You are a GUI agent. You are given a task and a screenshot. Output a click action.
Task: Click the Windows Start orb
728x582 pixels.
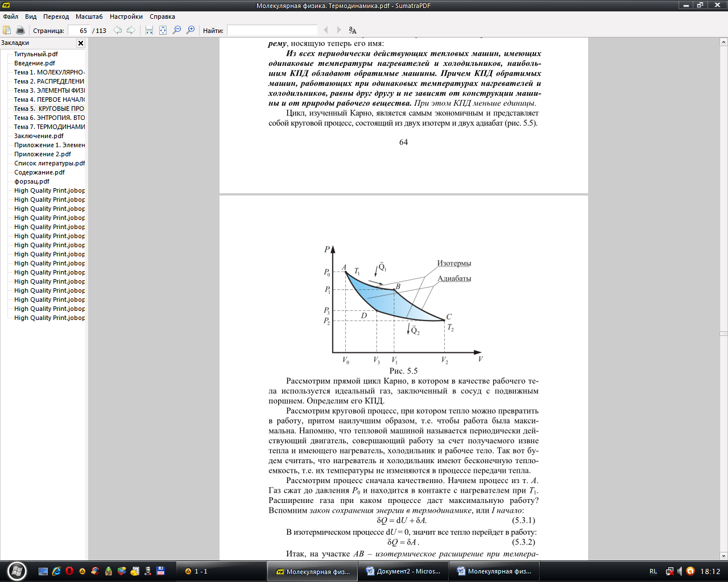(x=16, y=571)
